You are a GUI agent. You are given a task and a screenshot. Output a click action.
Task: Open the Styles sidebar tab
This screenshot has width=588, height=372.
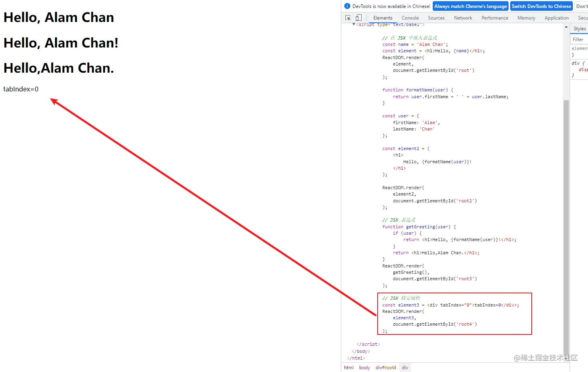580,29
